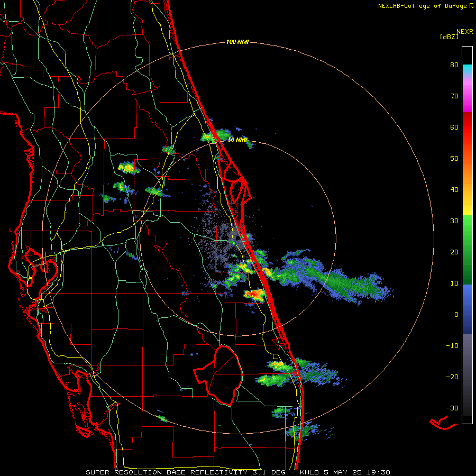Screen dimensions: 476x476
Task: Click the yellow-green cell near the 50 NMI label
Action: point(215,136)
